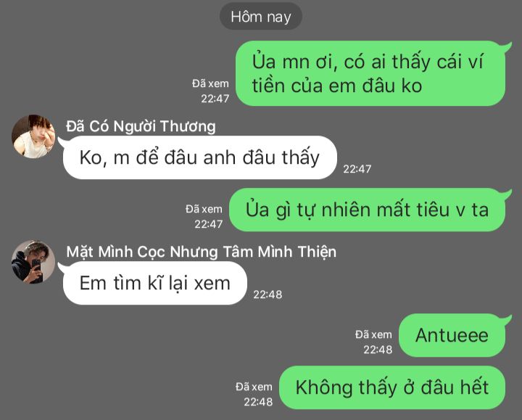Tap 'Đã xem' beside the Antueee message
Image resolution: width=522 pixels, height=420 pixels.
[373, 334]
